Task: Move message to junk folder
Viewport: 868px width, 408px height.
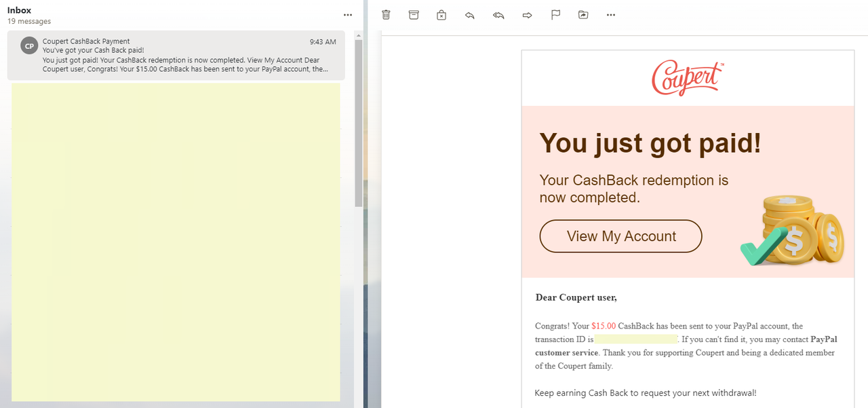Action: pyautogui.click(x=441, y=15)
